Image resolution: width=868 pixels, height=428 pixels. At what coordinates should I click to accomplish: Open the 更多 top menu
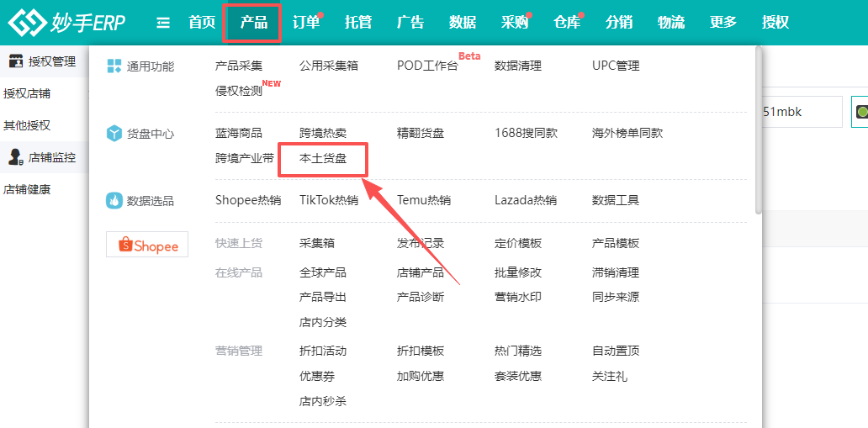[x=723, y=23]
